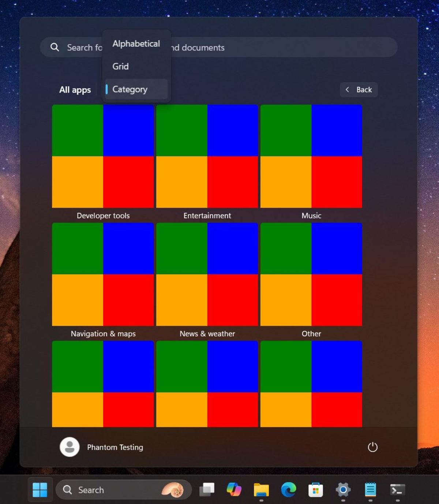Open Copilot from the taskbar
The height and width of the screenshot is (504, 439).
(233, 489)
